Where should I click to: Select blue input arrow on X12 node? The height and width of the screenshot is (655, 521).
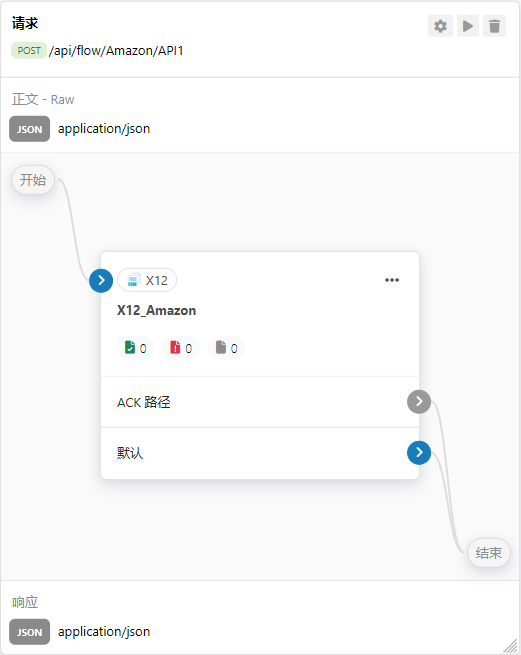pos(101,280)
